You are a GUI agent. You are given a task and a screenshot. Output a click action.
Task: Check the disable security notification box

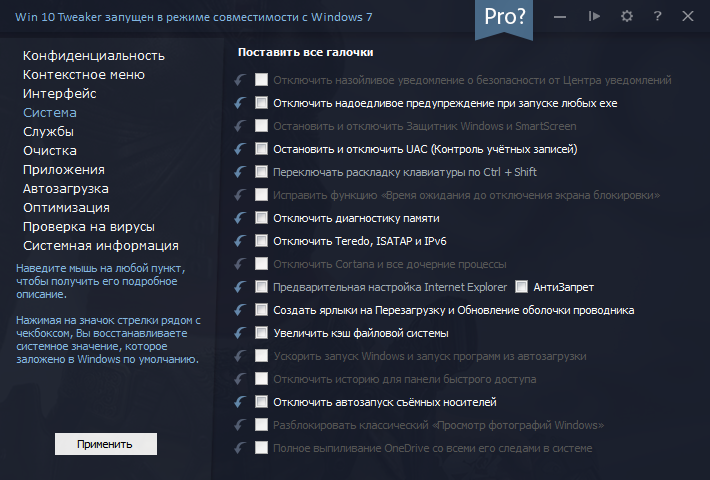[x=261, y=80]
